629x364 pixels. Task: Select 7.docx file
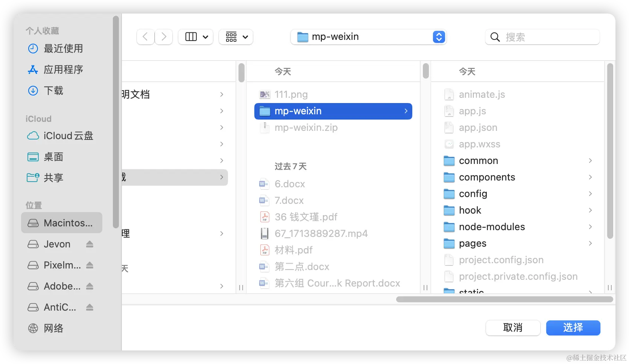(x=333, y=200)
